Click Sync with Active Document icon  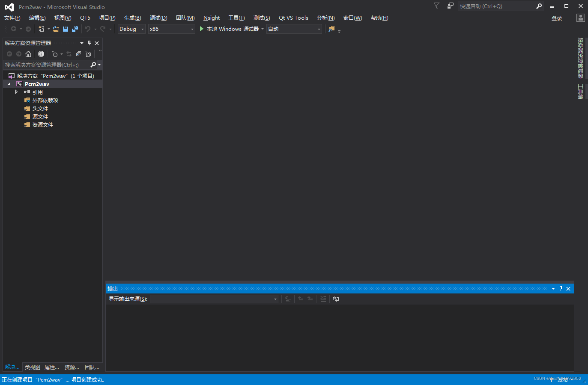[x=69, y=54]
